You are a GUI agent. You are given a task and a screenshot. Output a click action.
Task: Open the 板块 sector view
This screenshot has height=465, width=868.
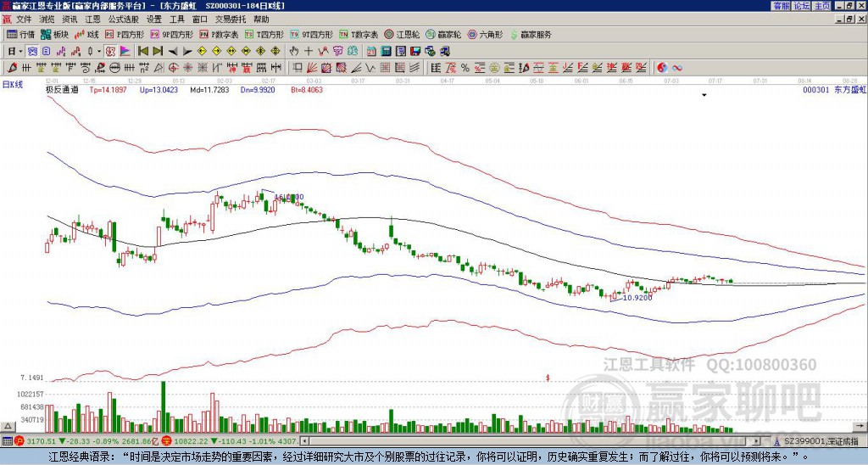click(x=55, y=34)
